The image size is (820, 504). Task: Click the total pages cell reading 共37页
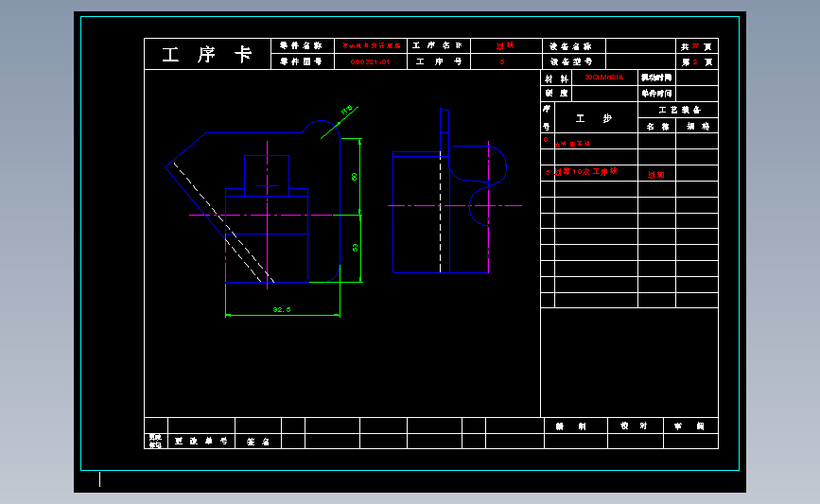pos(697,46)
